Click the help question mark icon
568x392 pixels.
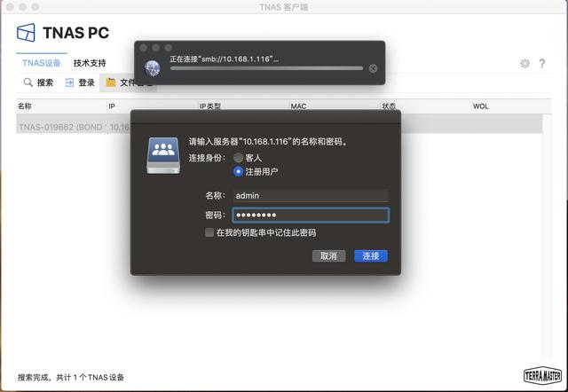(541, 64)
